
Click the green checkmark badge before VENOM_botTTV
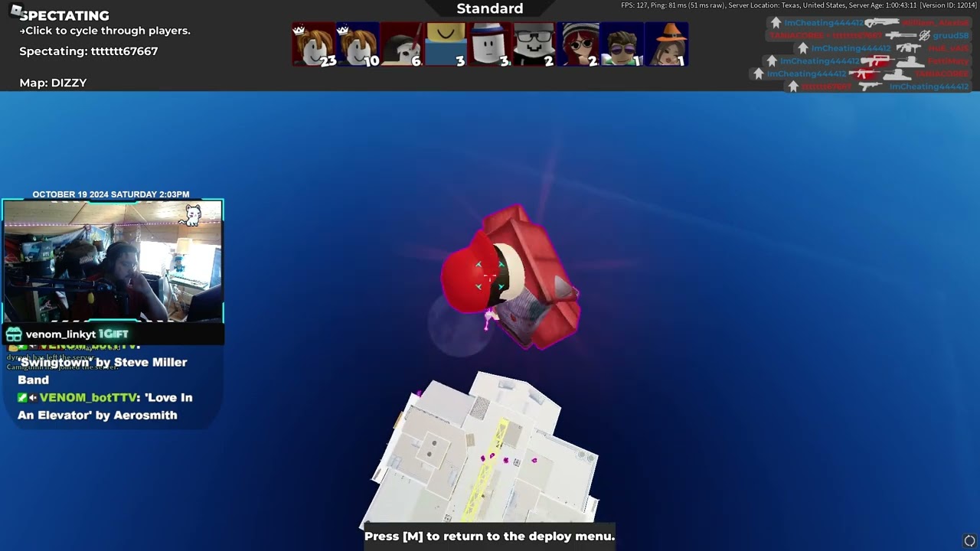pos(22,398)
